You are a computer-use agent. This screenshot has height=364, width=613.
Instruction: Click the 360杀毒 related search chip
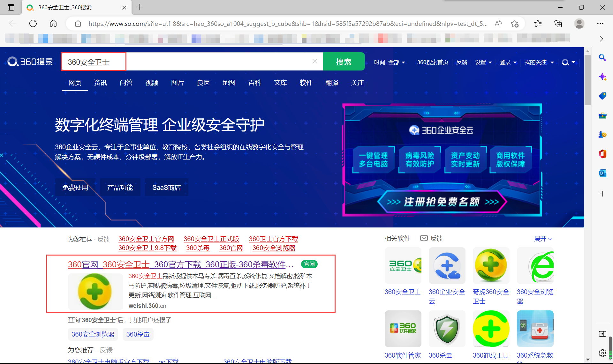point(138,334)
